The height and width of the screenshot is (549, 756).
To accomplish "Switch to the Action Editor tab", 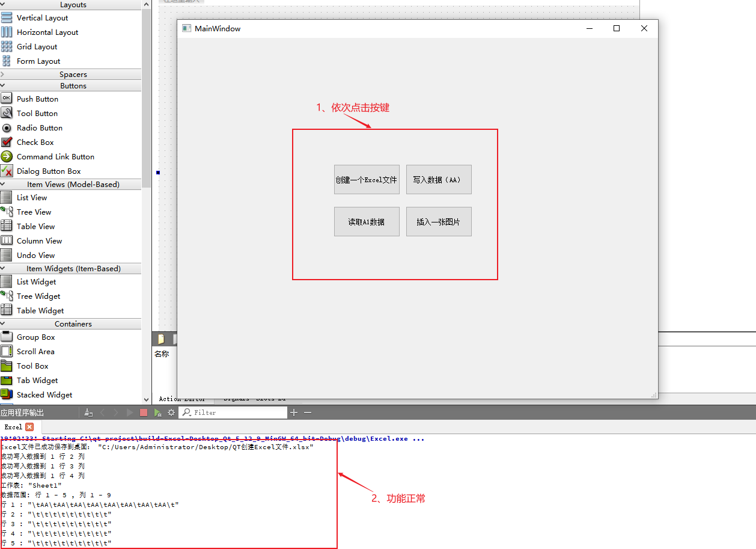I will coord(182,397).
